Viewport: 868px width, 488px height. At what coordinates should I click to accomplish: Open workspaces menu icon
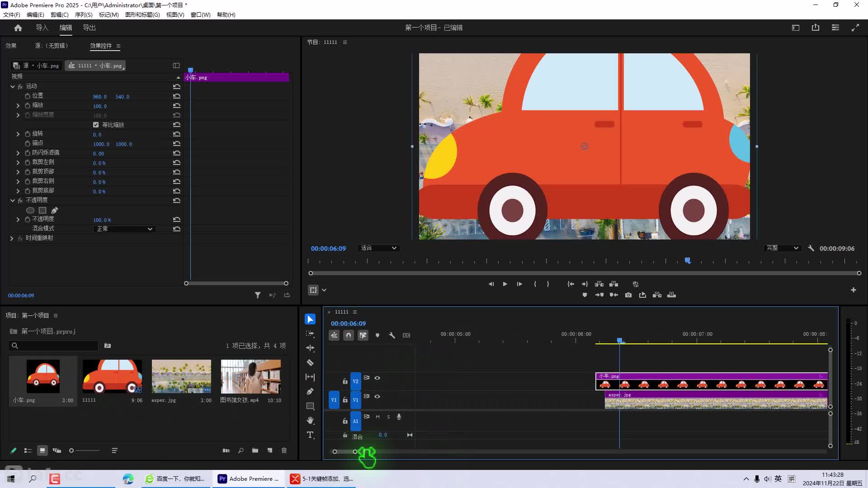(835, 28)
